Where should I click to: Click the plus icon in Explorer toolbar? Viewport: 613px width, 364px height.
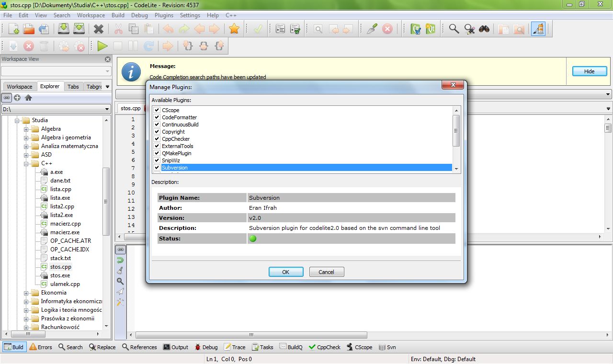pos(17,97)
